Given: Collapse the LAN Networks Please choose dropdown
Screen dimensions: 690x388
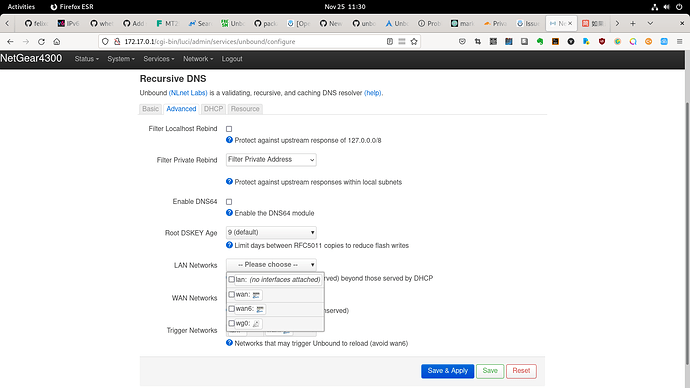Looking at the screenshot, I should pyautogui.click(x=271, y=265).
